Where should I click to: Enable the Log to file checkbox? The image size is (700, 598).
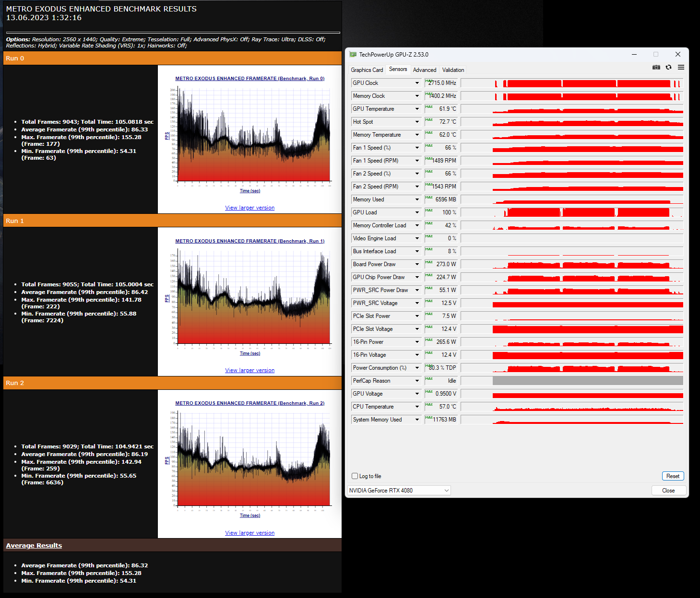(x=355, y=476)
